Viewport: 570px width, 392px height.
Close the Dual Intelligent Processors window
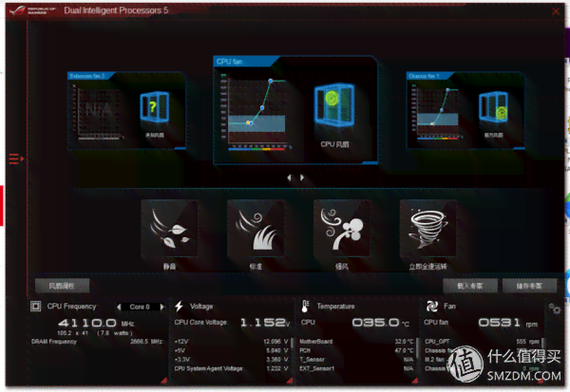556,11
